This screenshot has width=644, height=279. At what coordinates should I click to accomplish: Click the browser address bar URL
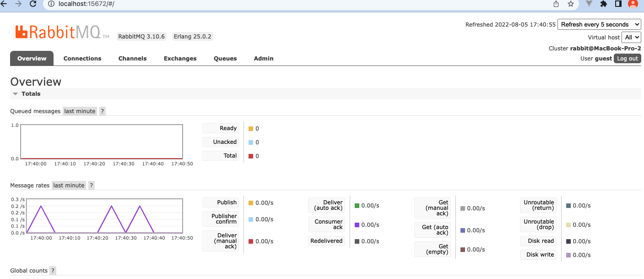pos(87,4)
